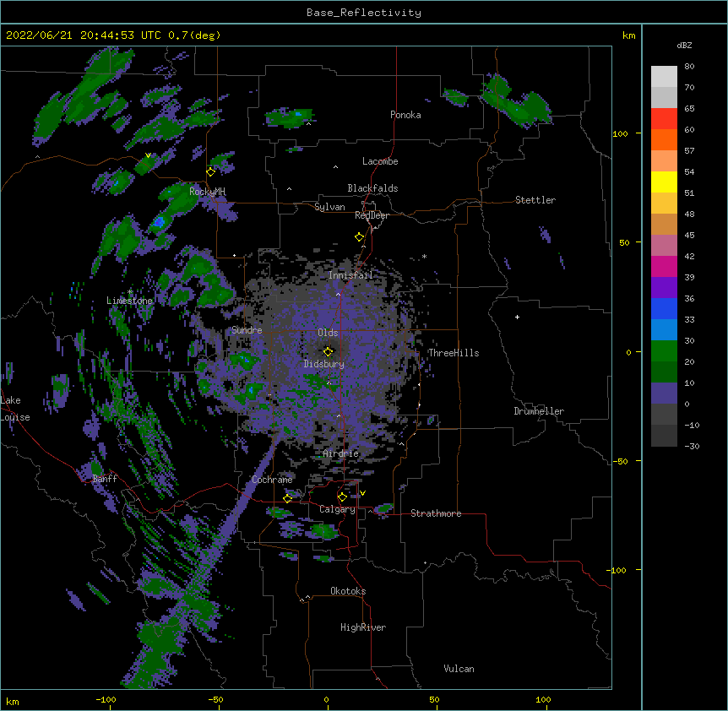Select the white asterisk east of Innisfail
The width and height of the screenshot is (728, 711).
424,257
